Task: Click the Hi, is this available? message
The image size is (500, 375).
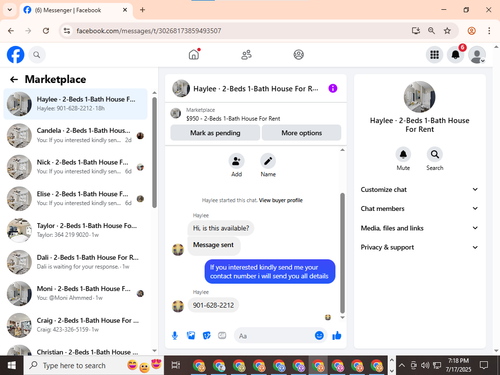Action: (x=221, y=228)
